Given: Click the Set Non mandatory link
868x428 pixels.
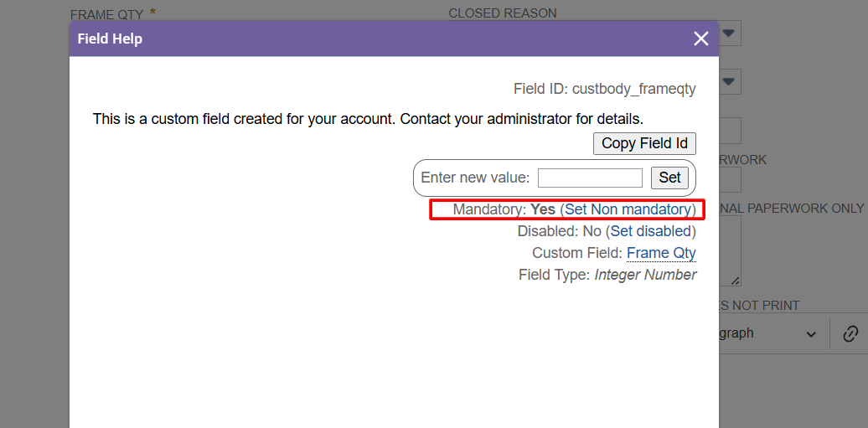Looking at the screenshot, I should 628,209.
